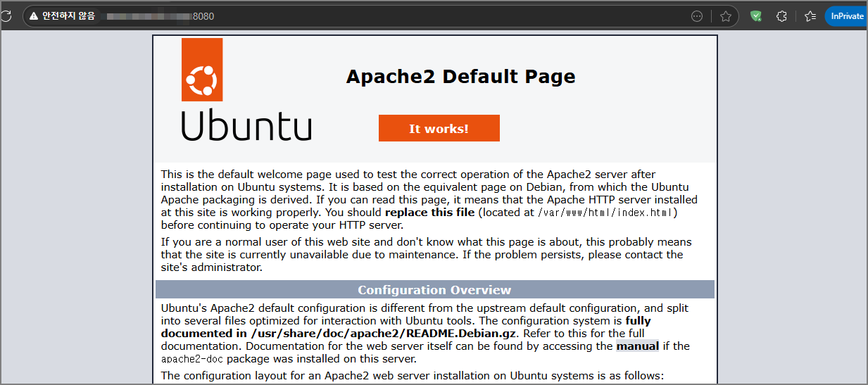Click the InPrivate profile button

(846, 16)
